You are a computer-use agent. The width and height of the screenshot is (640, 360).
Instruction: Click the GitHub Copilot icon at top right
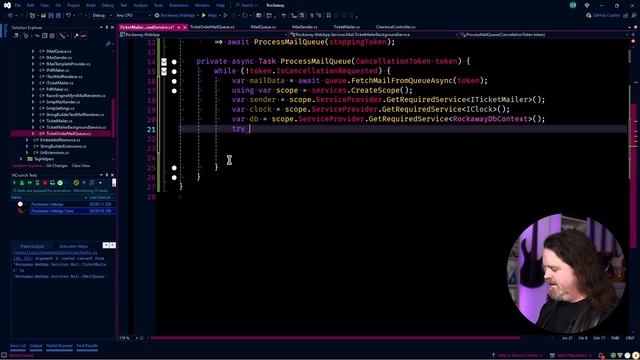click(589, 16)
